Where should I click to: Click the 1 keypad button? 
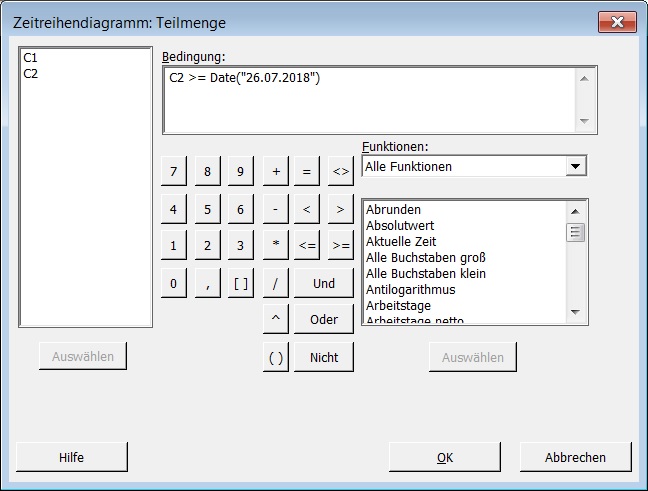(174, 246)
